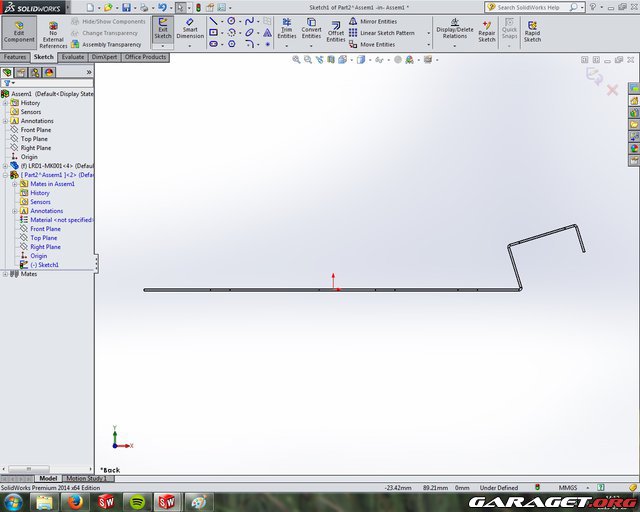The height and width of the screenshot is (512, 640).
Task: Expand the LRD1-MK001 component node
Action: pos(5,166)
